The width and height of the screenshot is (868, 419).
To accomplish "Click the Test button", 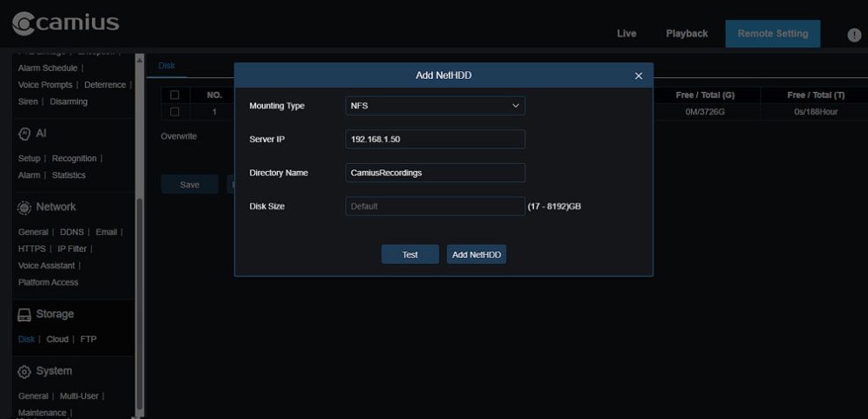I will [409, 254].
